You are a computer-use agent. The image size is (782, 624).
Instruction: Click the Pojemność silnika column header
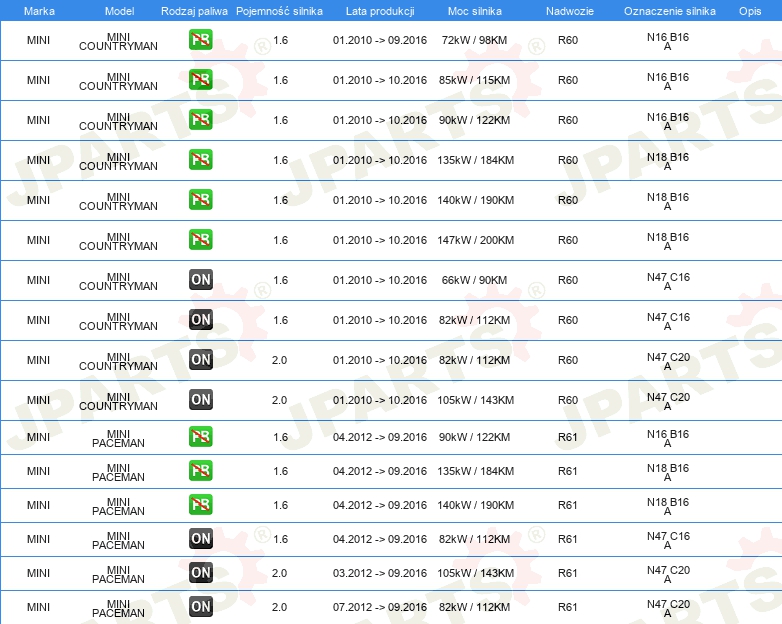(x=279, y=11)
